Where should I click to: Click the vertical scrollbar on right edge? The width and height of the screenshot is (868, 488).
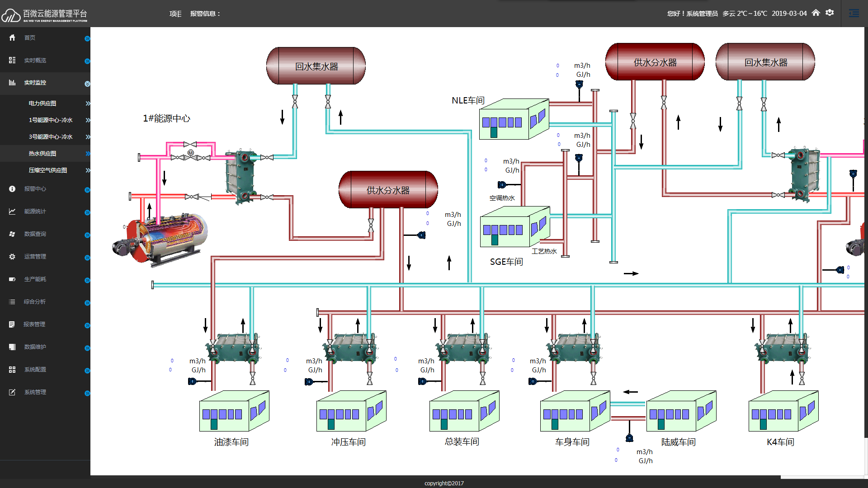[866, 226]
